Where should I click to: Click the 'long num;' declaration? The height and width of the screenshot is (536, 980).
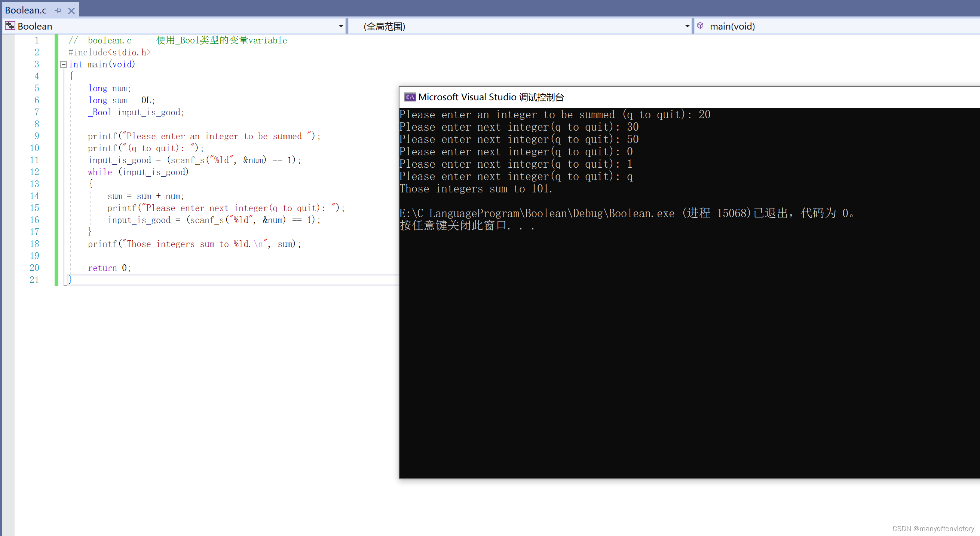(x=109, y=88)
